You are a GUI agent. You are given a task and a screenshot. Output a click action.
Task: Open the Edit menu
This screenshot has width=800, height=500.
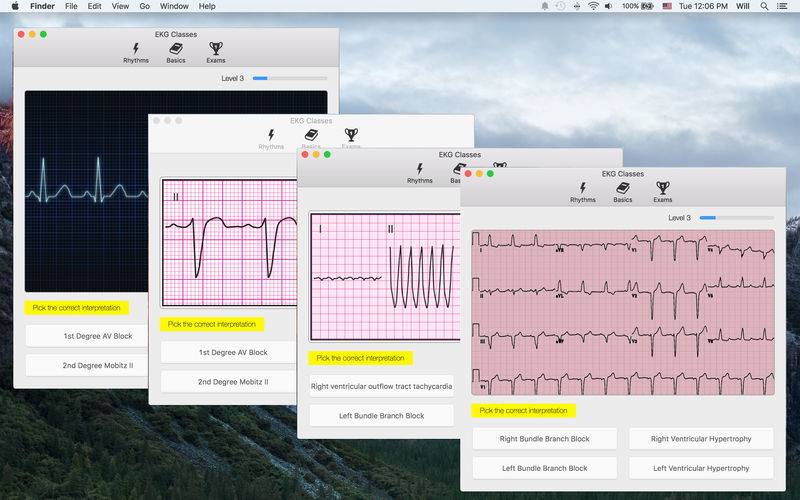tap(94, 6)
